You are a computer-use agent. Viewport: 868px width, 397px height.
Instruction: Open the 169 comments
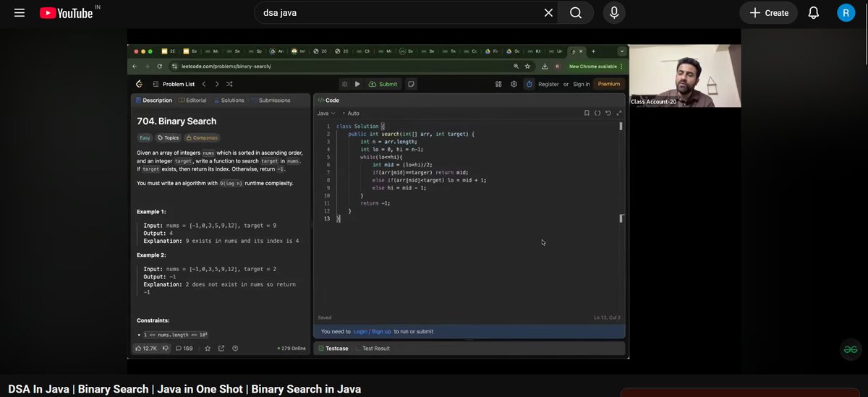(184, 349)
